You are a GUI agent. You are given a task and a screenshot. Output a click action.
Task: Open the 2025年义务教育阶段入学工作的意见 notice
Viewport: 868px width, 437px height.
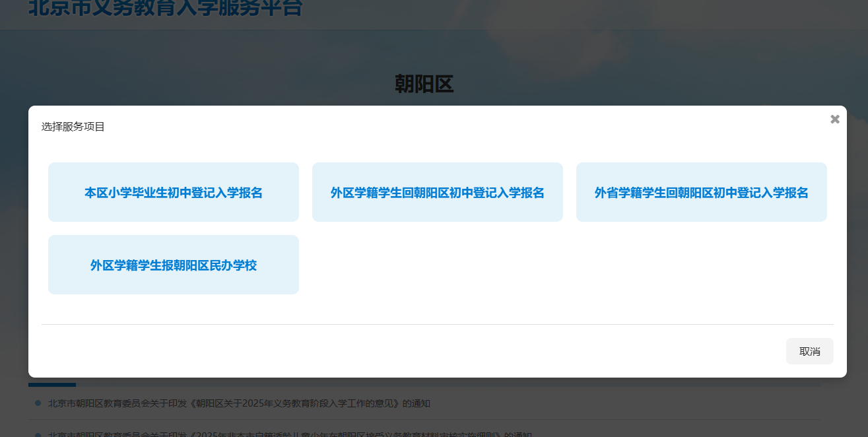pyautogui.click(x=239, y=403)
